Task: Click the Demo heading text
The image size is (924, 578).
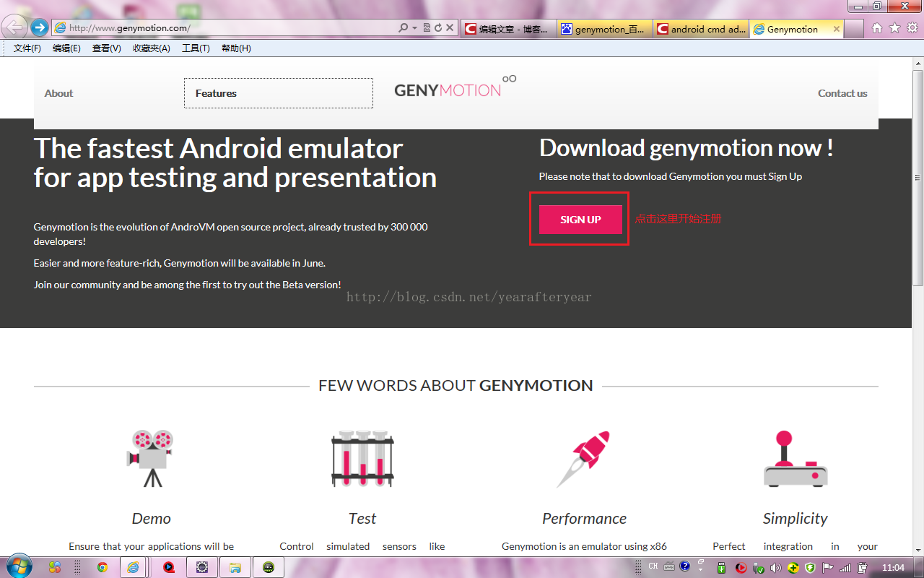Action: pos(151,519)
